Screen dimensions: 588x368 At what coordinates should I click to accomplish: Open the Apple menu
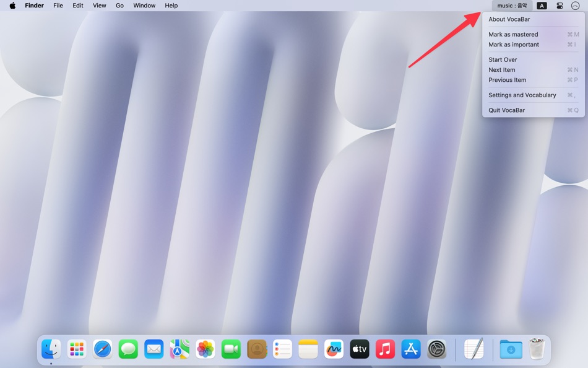pos(12,6)
